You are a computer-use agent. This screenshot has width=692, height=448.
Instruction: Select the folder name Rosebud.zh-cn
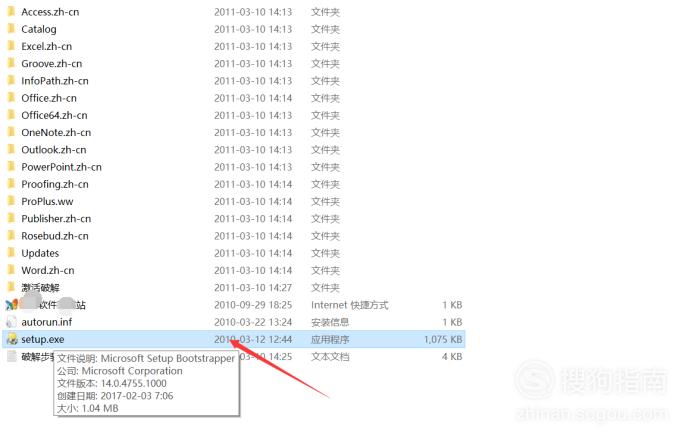[x=55, y=236]
